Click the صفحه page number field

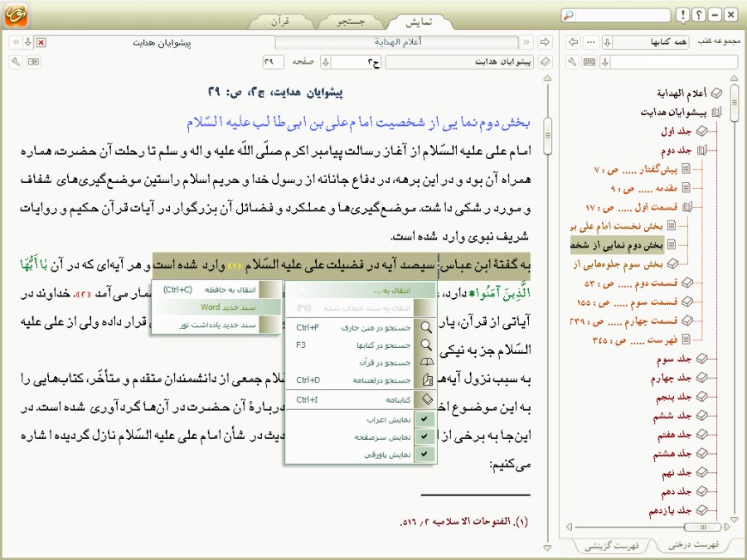273,62
